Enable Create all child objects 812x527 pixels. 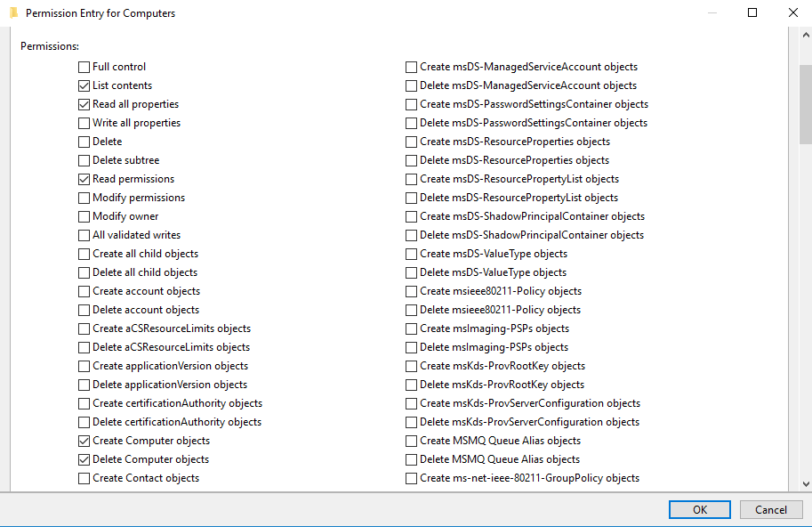(x=84, y=254)
